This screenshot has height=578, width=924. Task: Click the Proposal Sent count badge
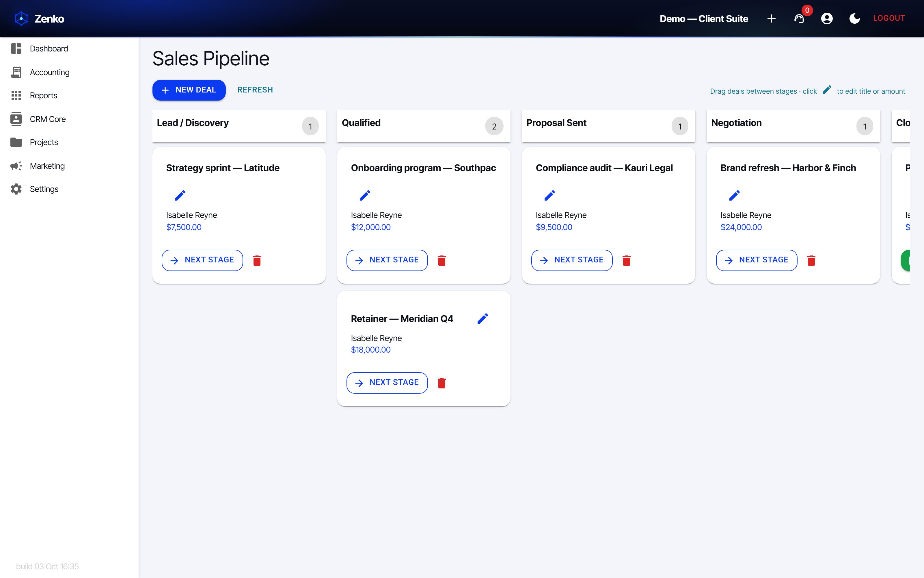pyautogui.click(x=680, y=126)
